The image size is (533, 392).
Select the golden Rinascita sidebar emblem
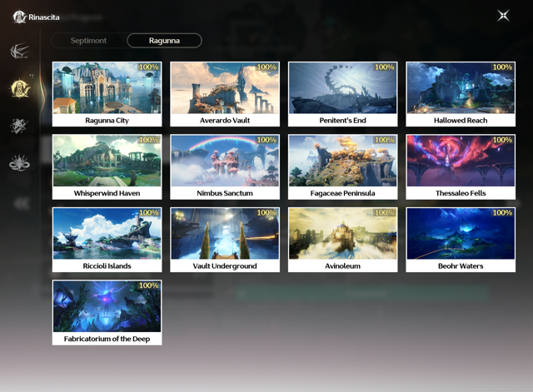point(20,88)
